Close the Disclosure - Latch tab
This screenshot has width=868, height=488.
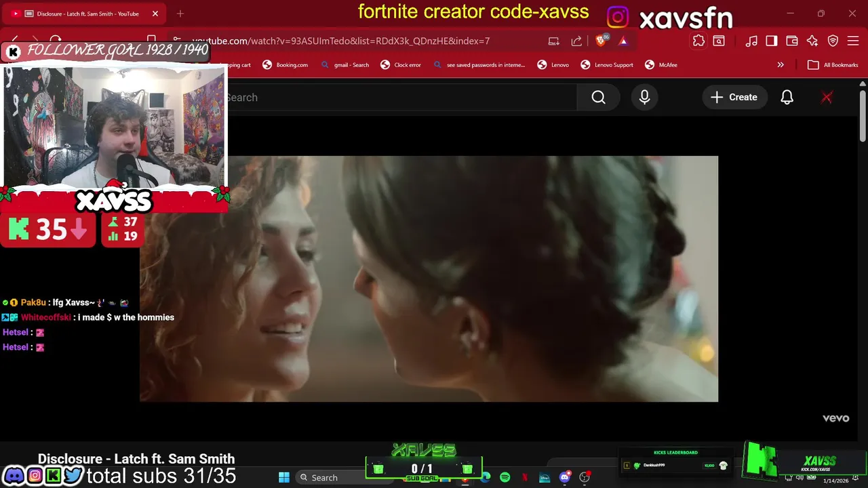155,14
